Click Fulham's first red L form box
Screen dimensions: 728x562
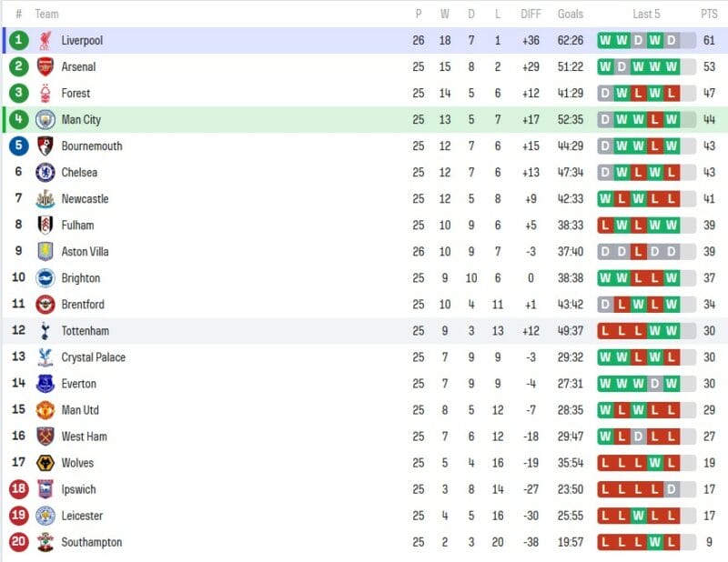[605, 226]
